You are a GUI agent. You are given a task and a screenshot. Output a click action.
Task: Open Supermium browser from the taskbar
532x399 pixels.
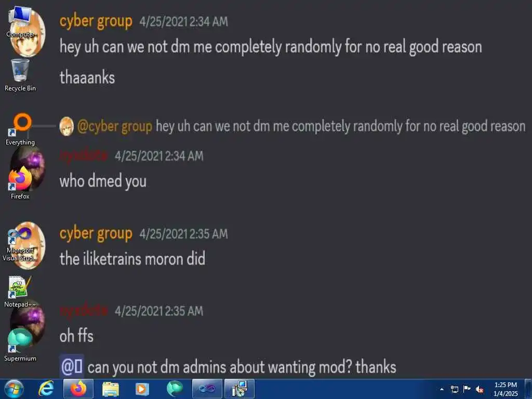point(175,389)
